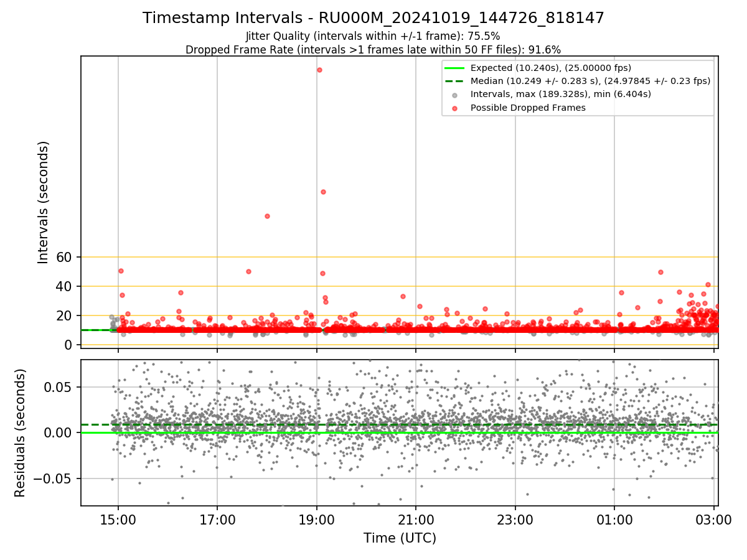Click the solid green line sample in the legend
Viewport: 747px width, 560px height.
[x=454, y=68]
